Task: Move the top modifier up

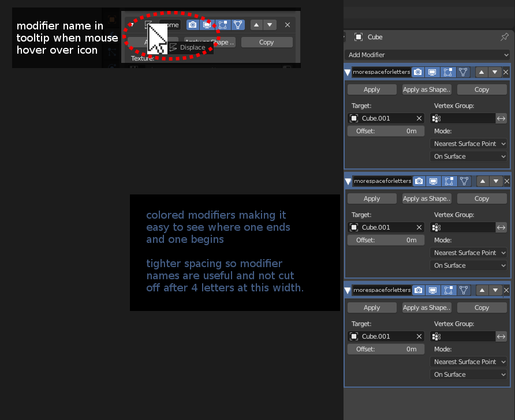Action: (482, 72)
